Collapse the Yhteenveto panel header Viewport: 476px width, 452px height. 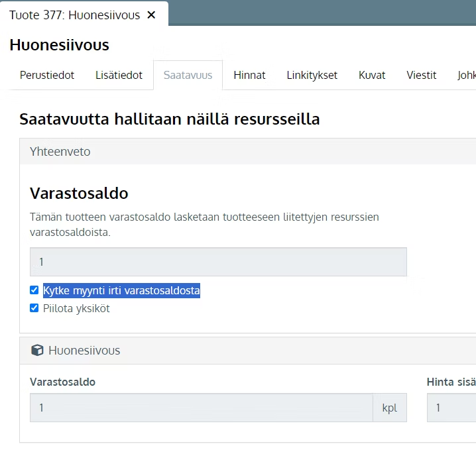tap(248, 152)
